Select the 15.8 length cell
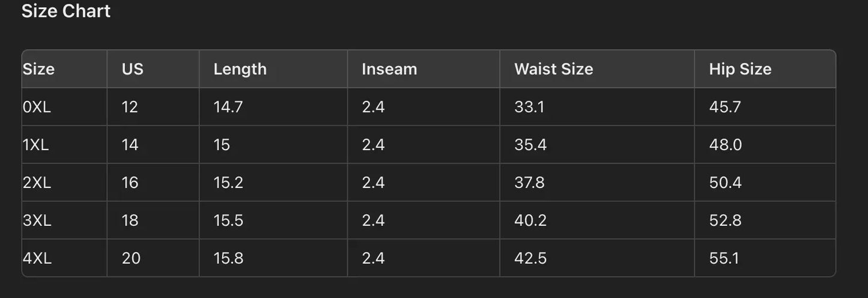868x298 pixels. click(x=228, y=258)
